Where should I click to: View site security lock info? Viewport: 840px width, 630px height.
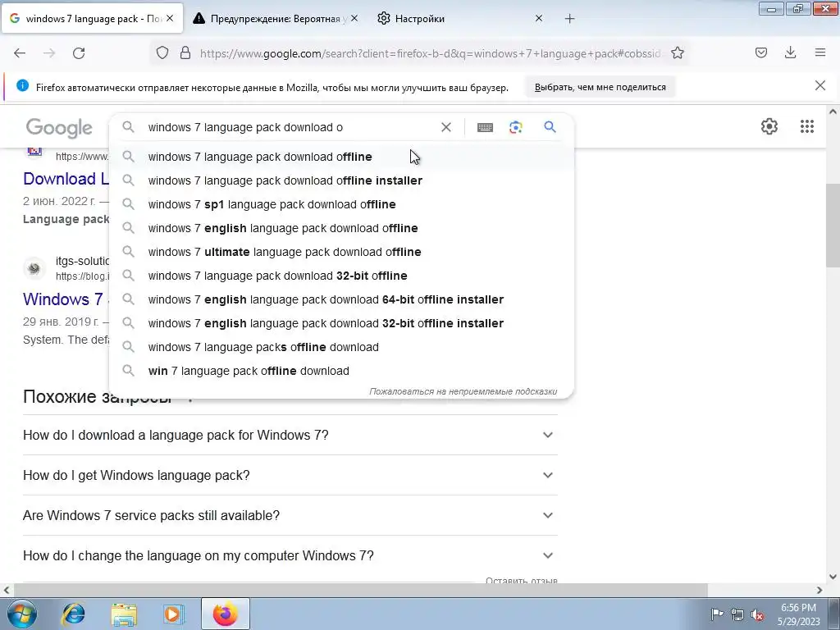185,53
